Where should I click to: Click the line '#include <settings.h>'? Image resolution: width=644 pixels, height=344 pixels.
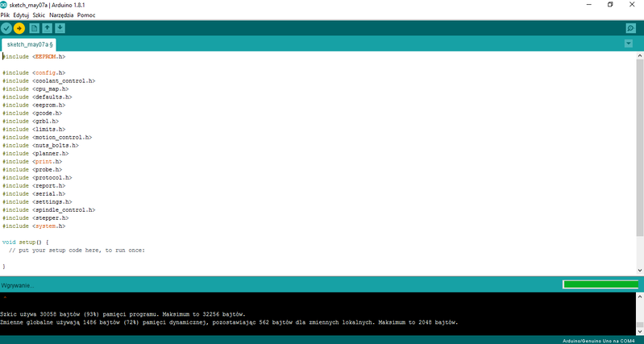(37, 202)
